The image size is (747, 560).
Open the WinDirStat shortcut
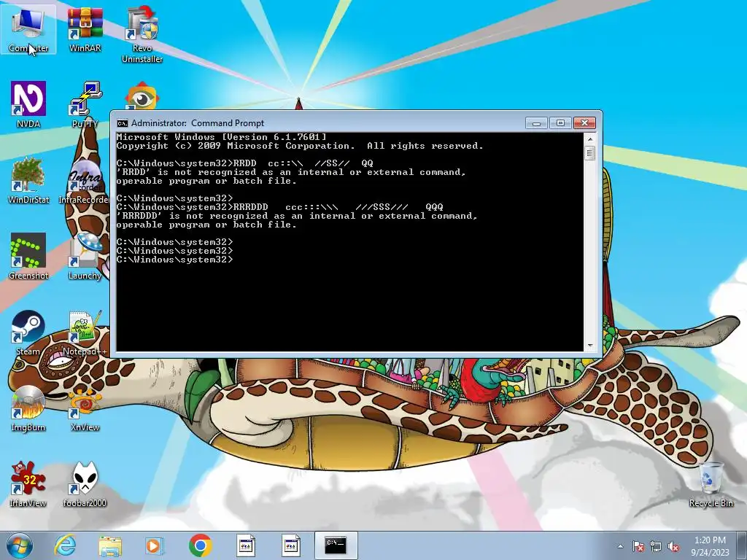28,181
